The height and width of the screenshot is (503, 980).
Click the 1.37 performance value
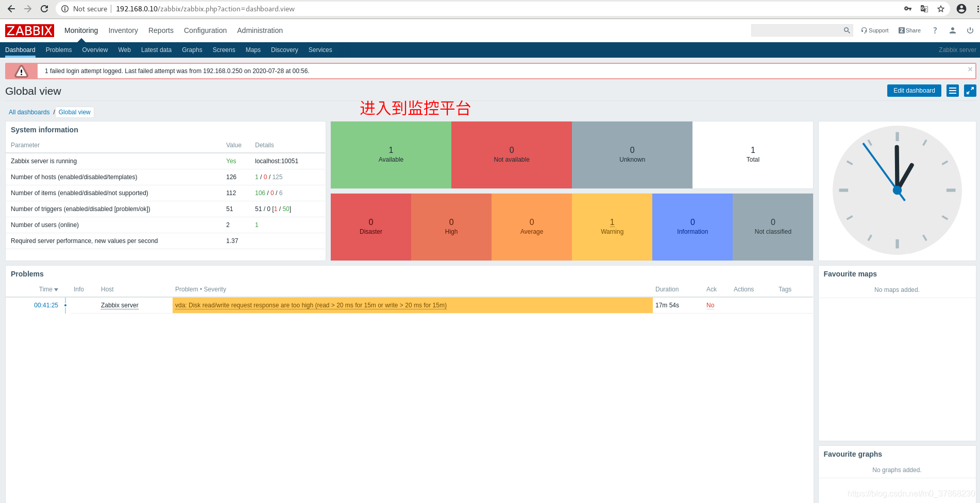click(x=232, y=241)
